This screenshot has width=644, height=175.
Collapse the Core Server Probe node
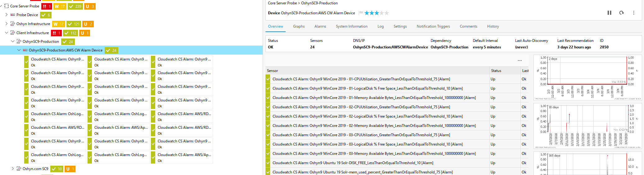(1, 6)
